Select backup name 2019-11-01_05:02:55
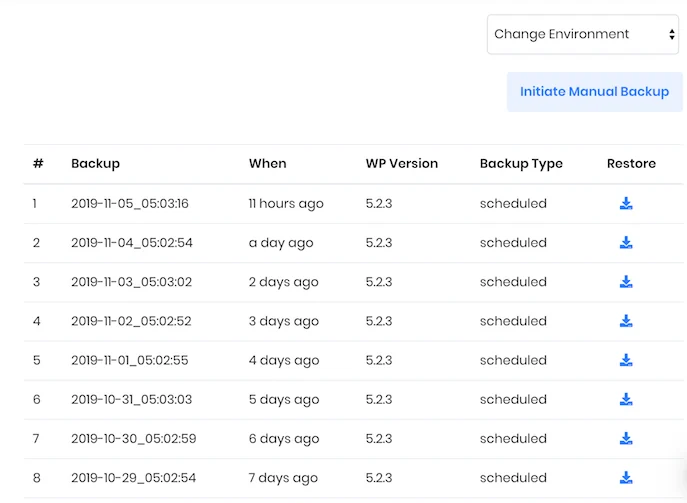Screen dimensions: 687x503 130,360
